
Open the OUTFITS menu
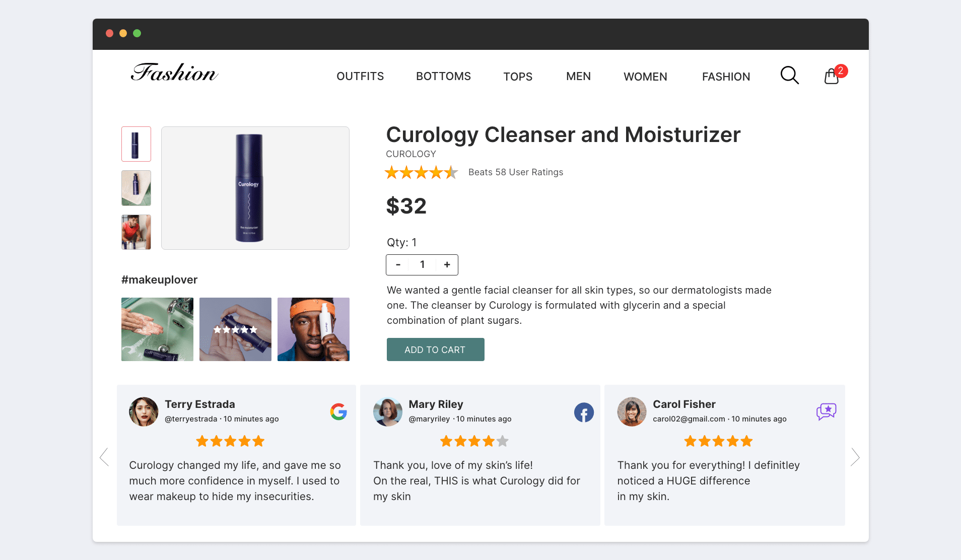(x=360, y=77)
